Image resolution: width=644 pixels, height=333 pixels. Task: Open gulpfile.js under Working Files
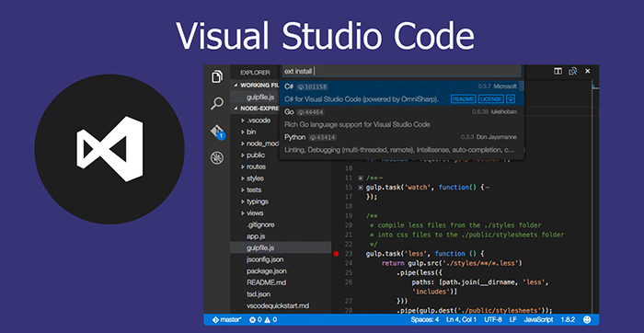click(x=260, y=98)
